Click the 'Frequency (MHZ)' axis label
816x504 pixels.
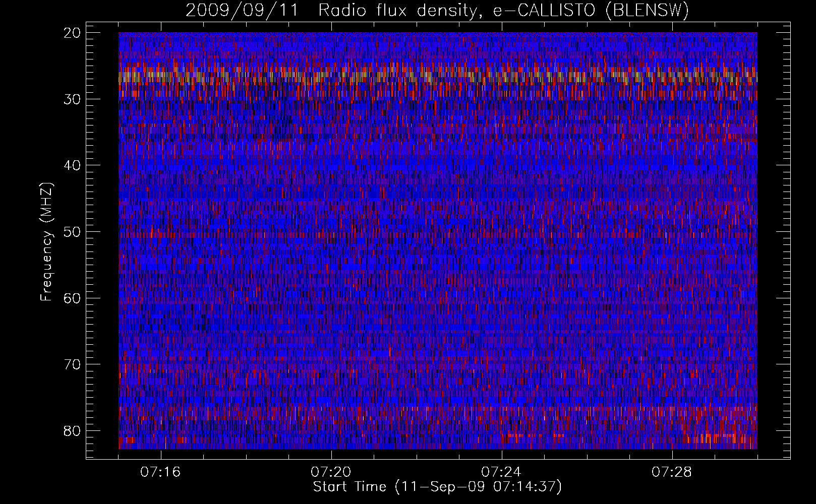pyautogui.click(x=46, y=242)
